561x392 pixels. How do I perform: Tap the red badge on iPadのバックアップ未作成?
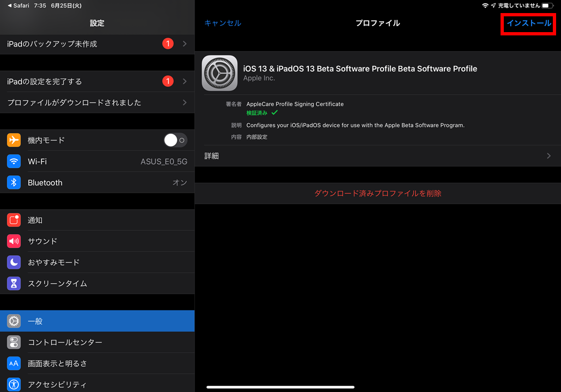point(168,44)
